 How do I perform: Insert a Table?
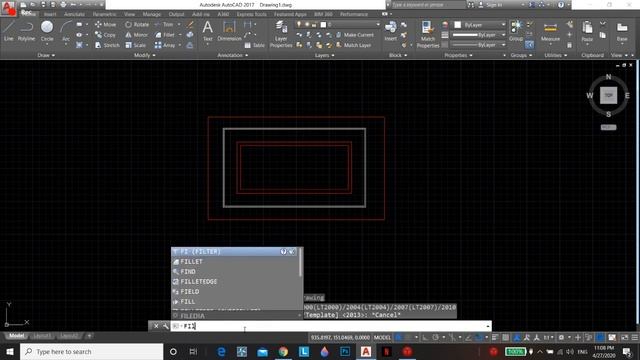coord(254,45)
